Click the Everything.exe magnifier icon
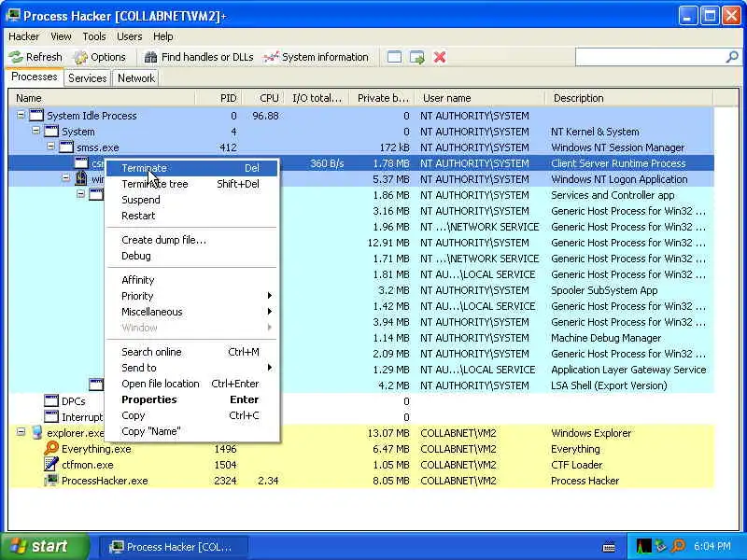747x560 pixels. pyautogui.click(x=51, y=448)
